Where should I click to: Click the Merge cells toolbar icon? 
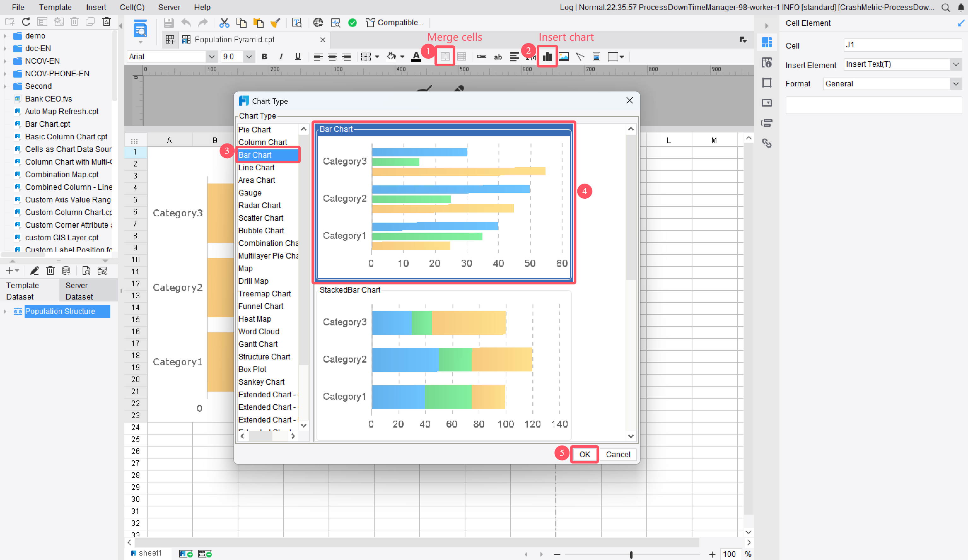click(x=445, y=57)
